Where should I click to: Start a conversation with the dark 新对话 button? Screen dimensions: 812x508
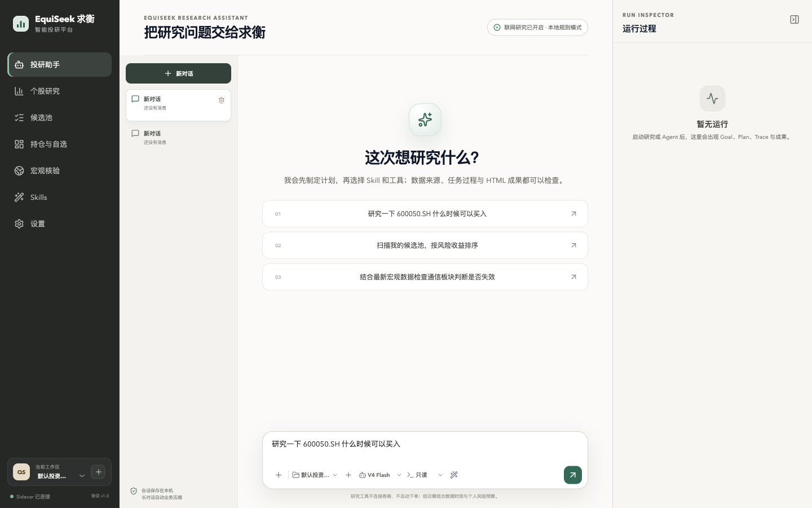click(x=178, y=73)
